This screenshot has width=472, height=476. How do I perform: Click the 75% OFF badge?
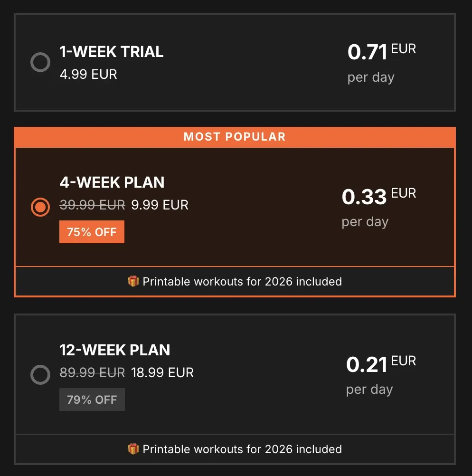pos(92,232)
